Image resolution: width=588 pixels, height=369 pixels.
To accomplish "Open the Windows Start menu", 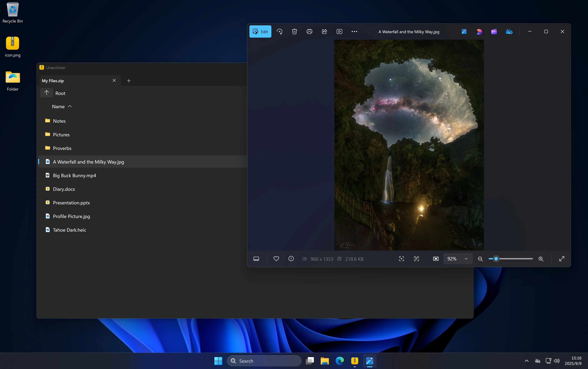I will coord(218,361).
